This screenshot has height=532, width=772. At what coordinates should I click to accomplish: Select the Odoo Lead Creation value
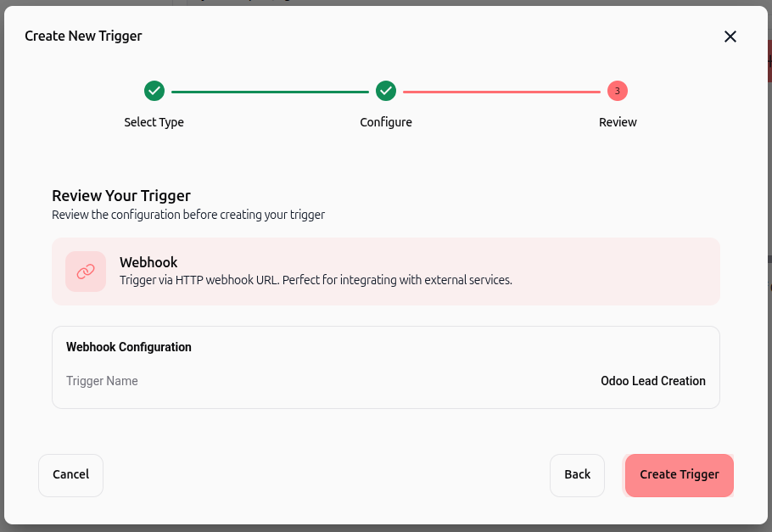click(x=653, y=381)
